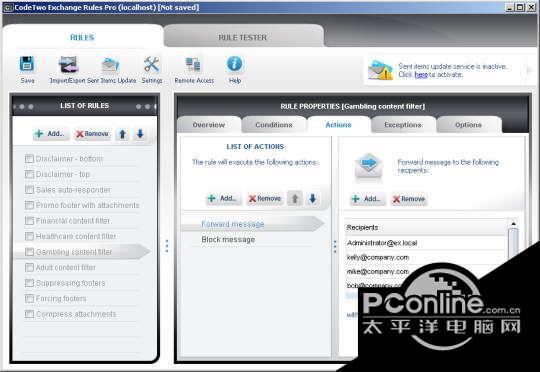The height and width of the screenshot is (372, 540).
Task: Remove the selected action
Action: pos(265,198)
